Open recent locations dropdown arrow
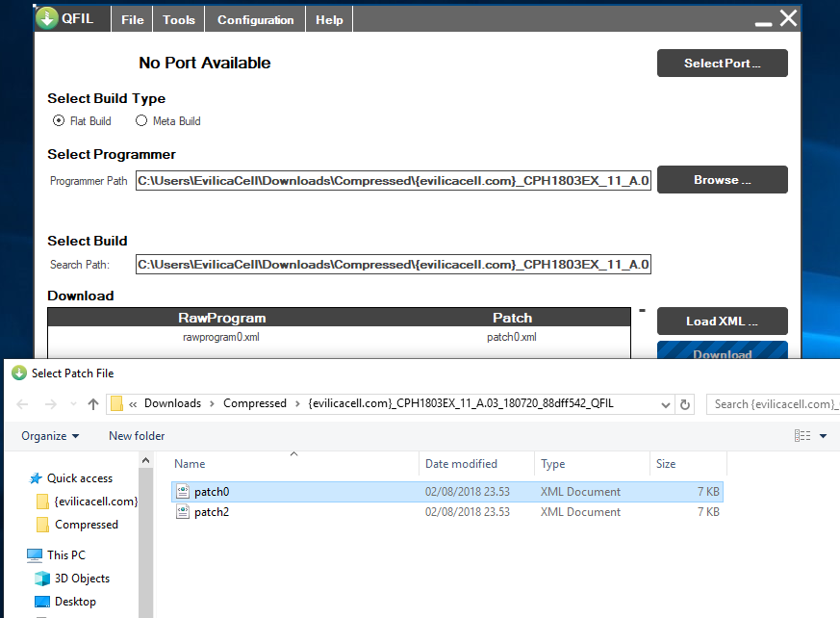 [x=73, y=404]
